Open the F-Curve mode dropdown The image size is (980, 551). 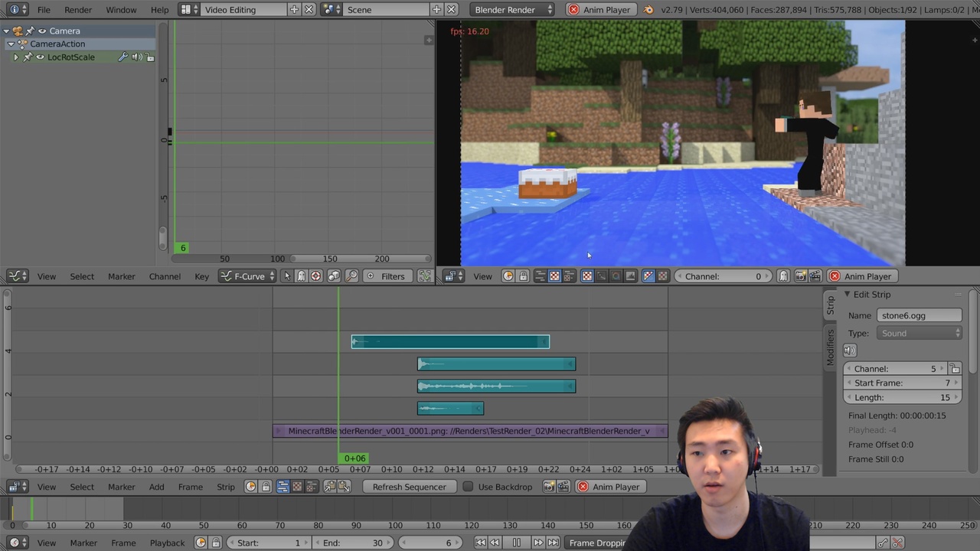pos(247,276)
